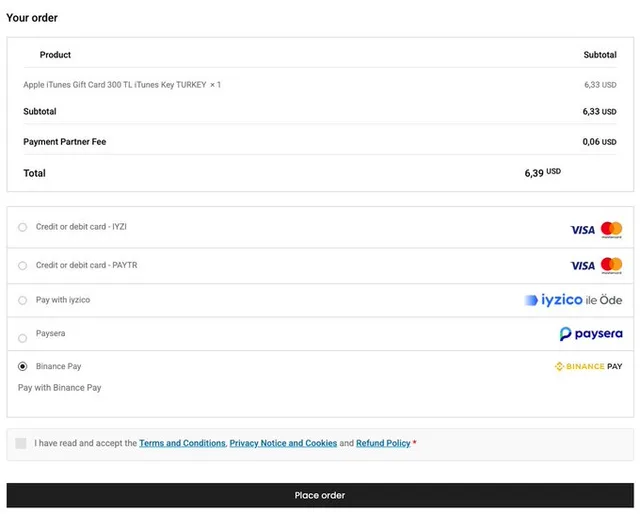Click the Binance Pay logo
The height and width of the screenshot is (515, 640).
[x=589, y=366]
